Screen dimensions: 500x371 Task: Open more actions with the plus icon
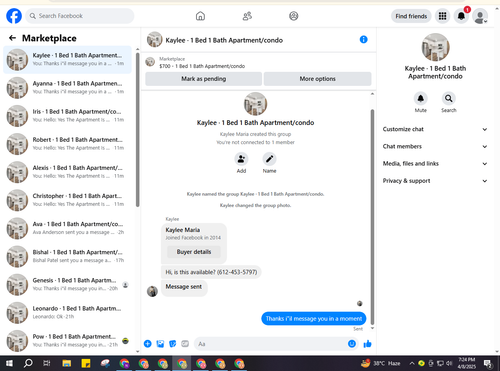click(x=147, y=344)
